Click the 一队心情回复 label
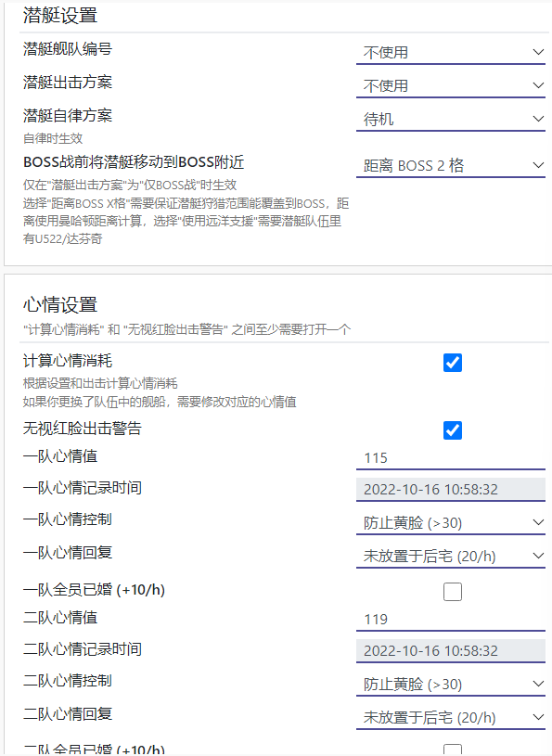Image resolution: width=552 pixels, height=756 pixels. [68, 553]
